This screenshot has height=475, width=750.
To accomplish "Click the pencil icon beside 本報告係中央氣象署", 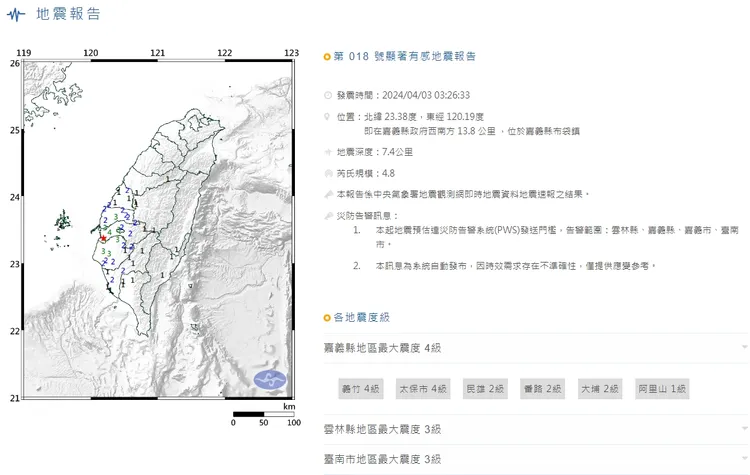I will [328, 194].
